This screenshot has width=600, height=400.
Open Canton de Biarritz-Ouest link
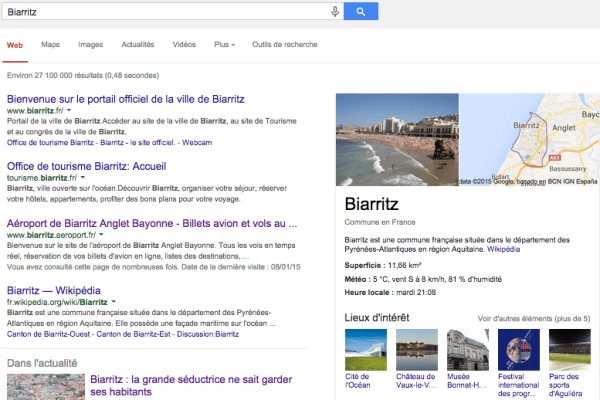(x=48, y=334)
